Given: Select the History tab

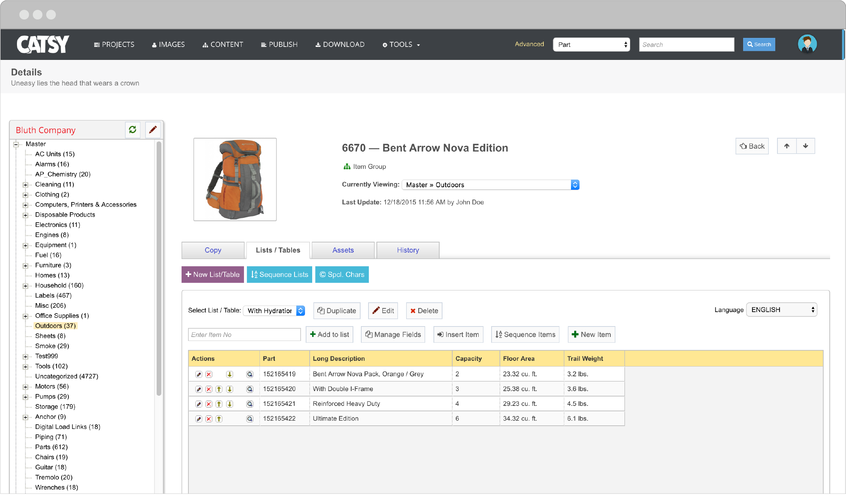Looking at the screenshot, I should coord(407,250).
